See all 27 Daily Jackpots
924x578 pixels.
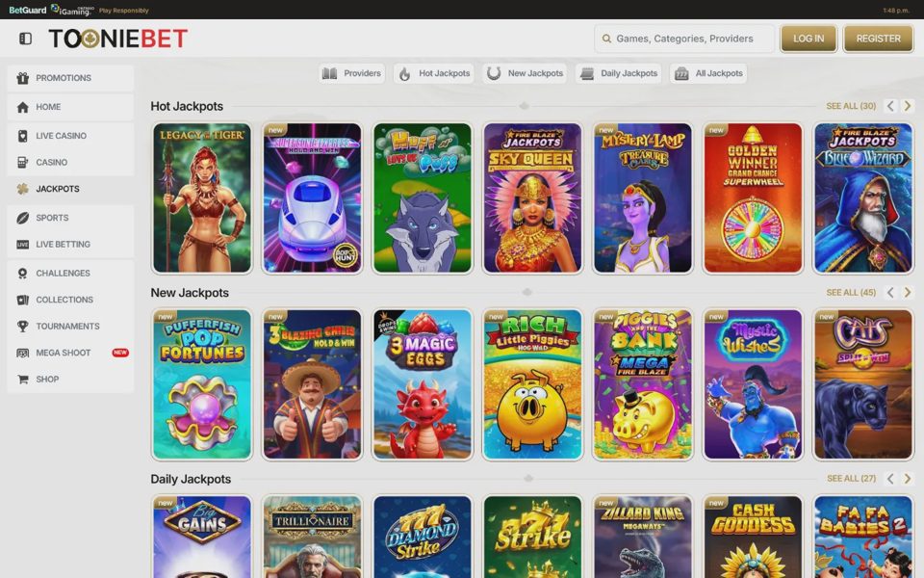pyautogui.click(x=851, y=479)
